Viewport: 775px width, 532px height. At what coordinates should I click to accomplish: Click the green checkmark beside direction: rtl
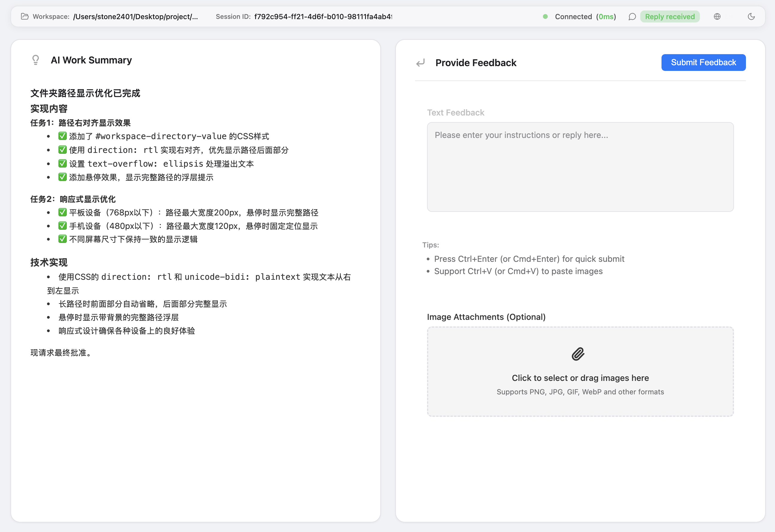point(62,150)
